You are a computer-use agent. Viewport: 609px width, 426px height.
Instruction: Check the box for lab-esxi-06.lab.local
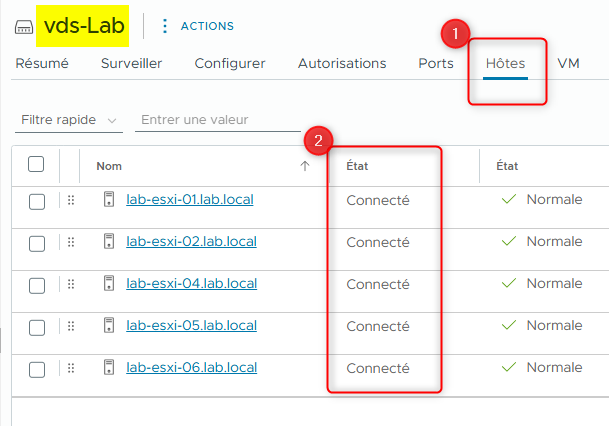pyautogui.click(x=37, y=370)
